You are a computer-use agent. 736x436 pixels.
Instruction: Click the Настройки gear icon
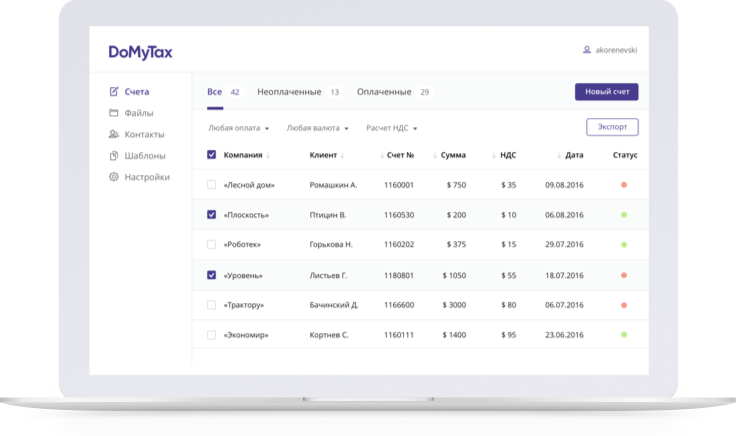(x=114, y=177)
